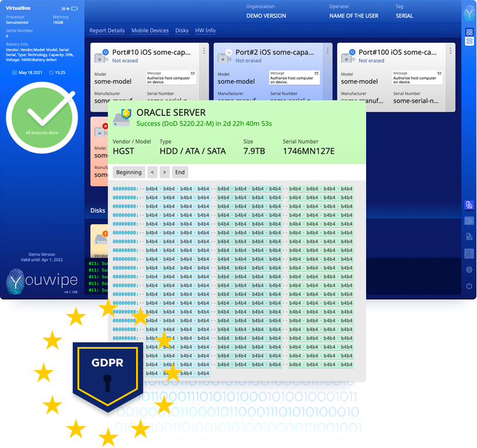Click Port#100 iOS device icon
This screenshot has height=448, width=477.
[347, 58]
